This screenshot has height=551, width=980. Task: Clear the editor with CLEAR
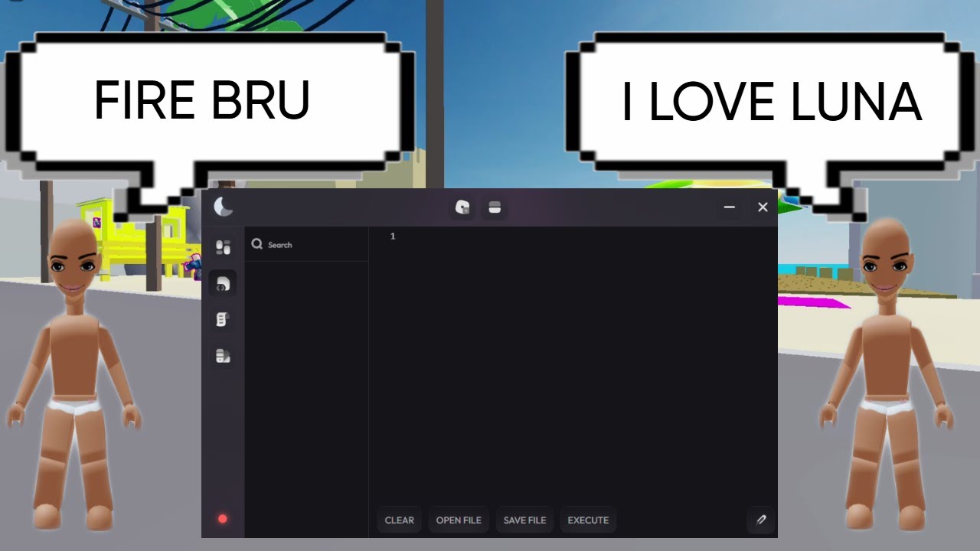coord(400,520)
